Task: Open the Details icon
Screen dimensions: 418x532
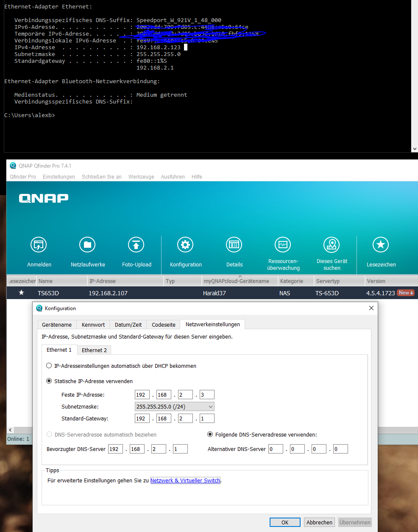Action: [234, 245]
